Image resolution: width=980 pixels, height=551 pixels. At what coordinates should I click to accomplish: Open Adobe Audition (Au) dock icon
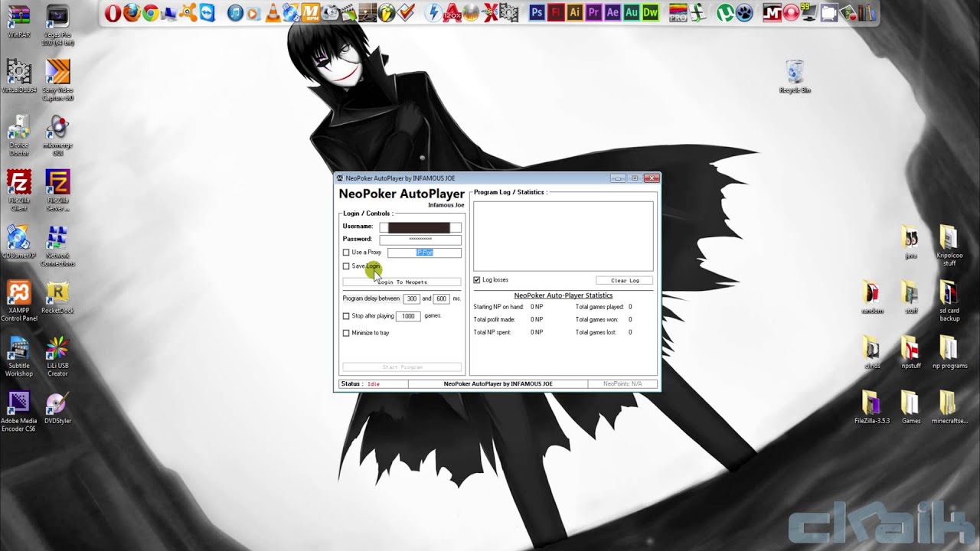[632, 12]
